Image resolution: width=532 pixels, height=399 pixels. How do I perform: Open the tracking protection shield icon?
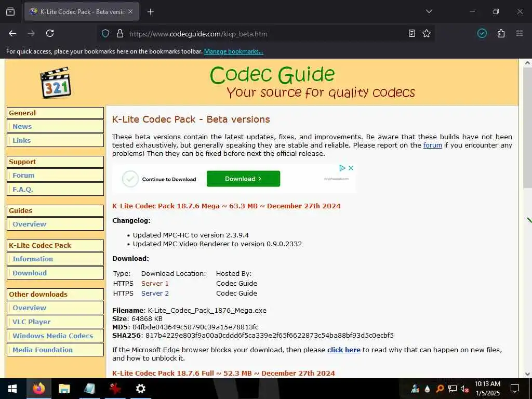pyautogui.click(x=105, y=33)
